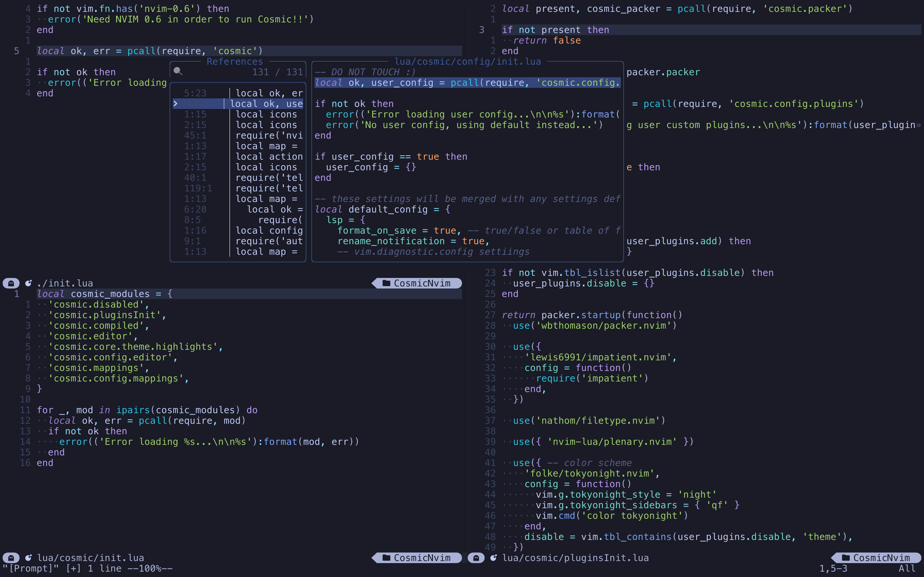
Task: Click ghost mode icon beside ./init.lua
Action: 11,283
